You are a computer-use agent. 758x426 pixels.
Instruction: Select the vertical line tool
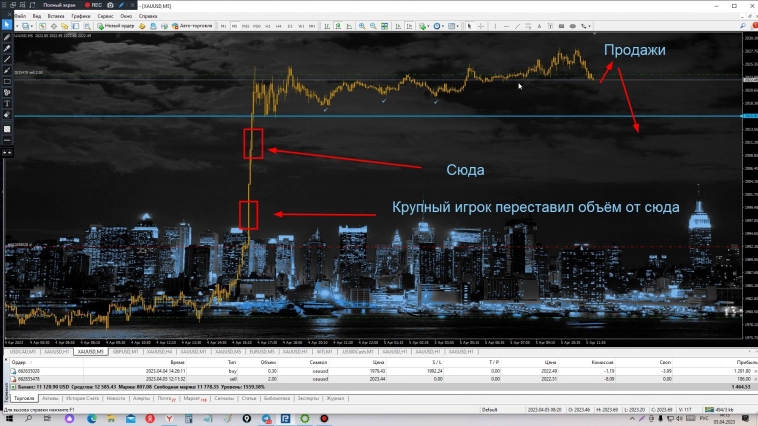click(495, 26)
